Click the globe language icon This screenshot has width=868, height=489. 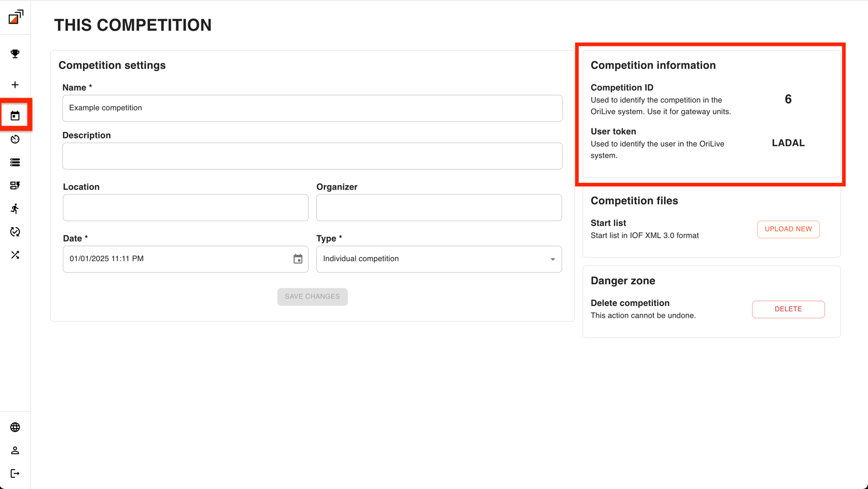[15, 427]
